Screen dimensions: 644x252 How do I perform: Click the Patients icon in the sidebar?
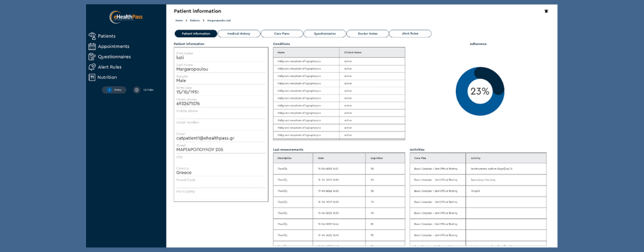(92, 36)
